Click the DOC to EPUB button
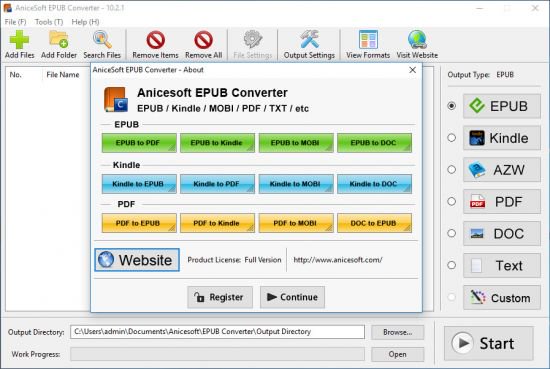Viewport: 550px width, 369px height. pyautogui.click(x=374, y=223)
